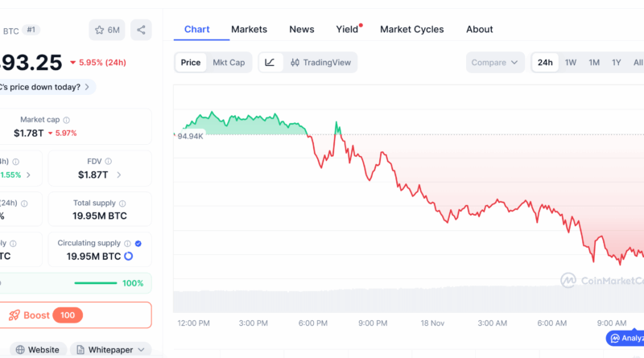Switch to line chart icon view
The image size is (644, 358).
(270, 62)
